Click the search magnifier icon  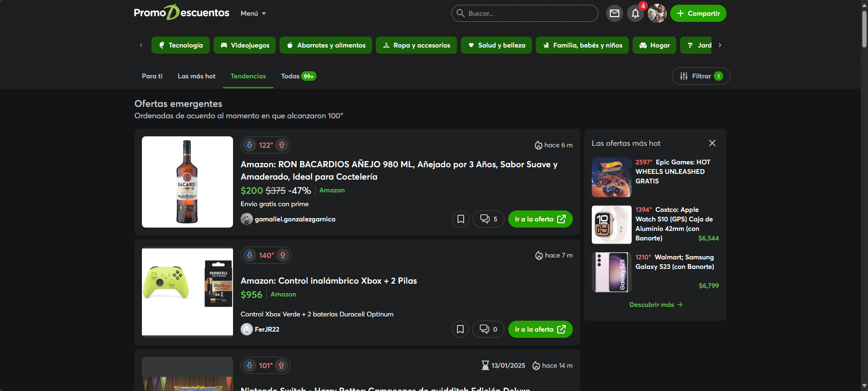point(460,13)
